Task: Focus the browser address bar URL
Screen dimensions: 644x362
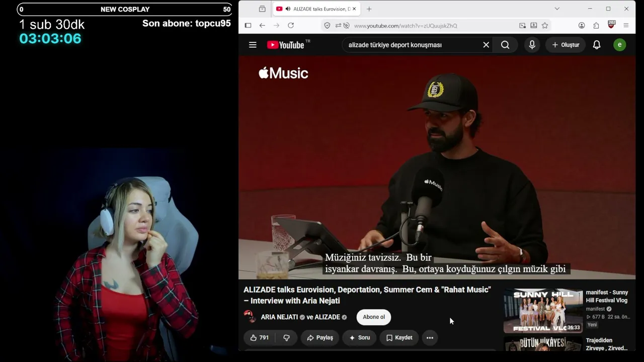Action: coord(406,26)
